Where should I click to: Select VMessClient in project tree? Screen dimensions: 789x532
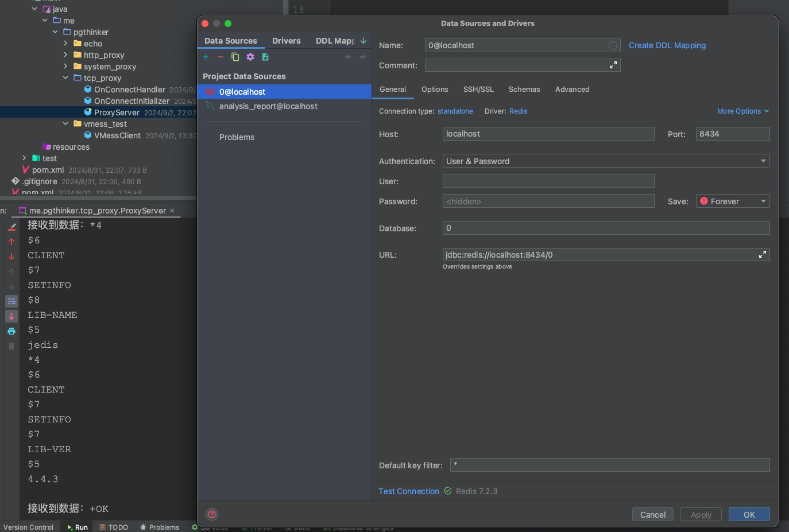[117, 135]
